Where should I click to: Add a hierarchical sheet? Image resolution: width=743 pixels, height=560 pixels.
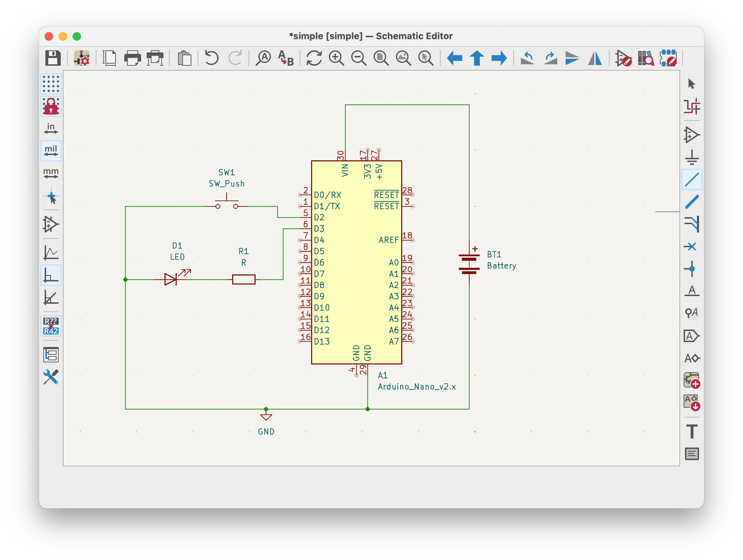[691, 380]
